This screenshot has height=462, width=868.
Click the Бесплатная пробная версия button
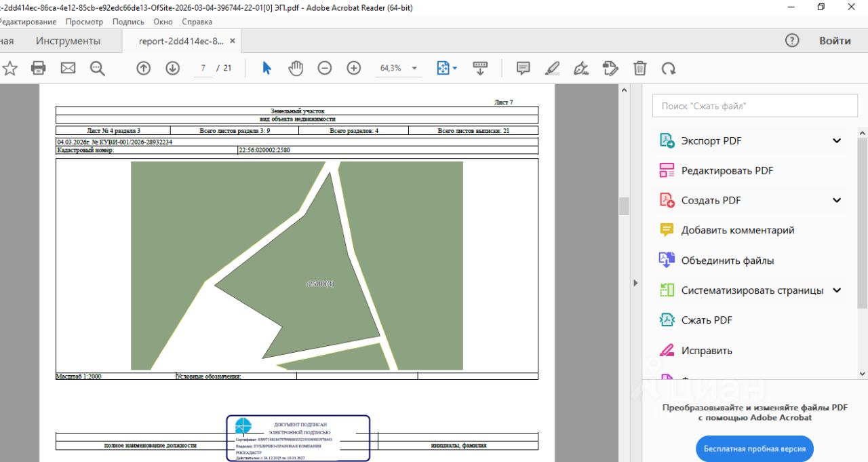[755, 449]
